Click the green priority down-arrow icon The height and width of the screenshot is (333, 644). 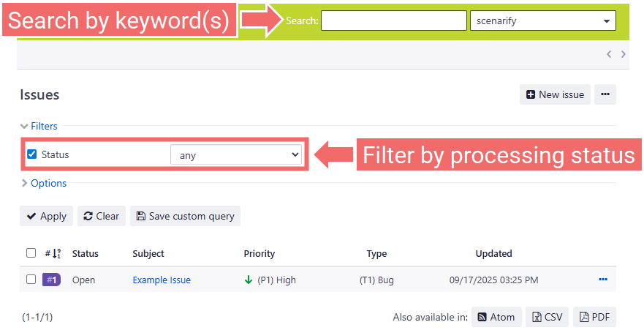tap(248, 280)
